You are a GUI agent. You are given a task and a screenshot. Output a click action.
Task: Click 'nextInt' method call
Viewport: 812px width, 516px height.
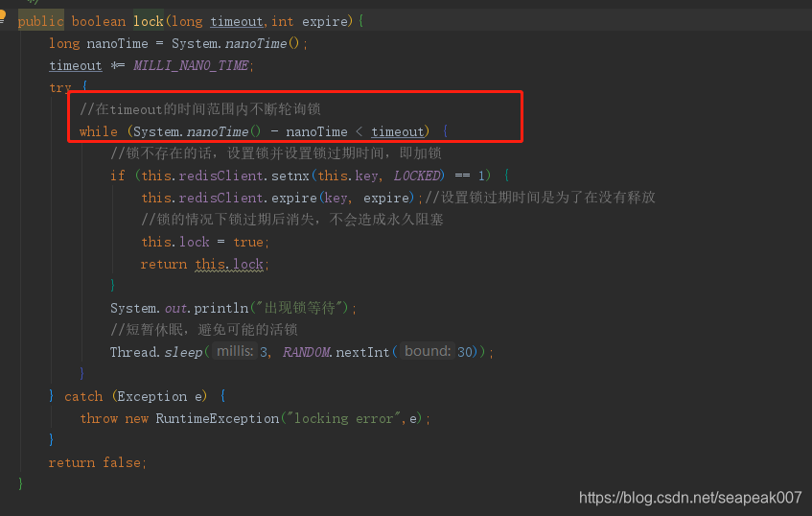tap(362, 352)
